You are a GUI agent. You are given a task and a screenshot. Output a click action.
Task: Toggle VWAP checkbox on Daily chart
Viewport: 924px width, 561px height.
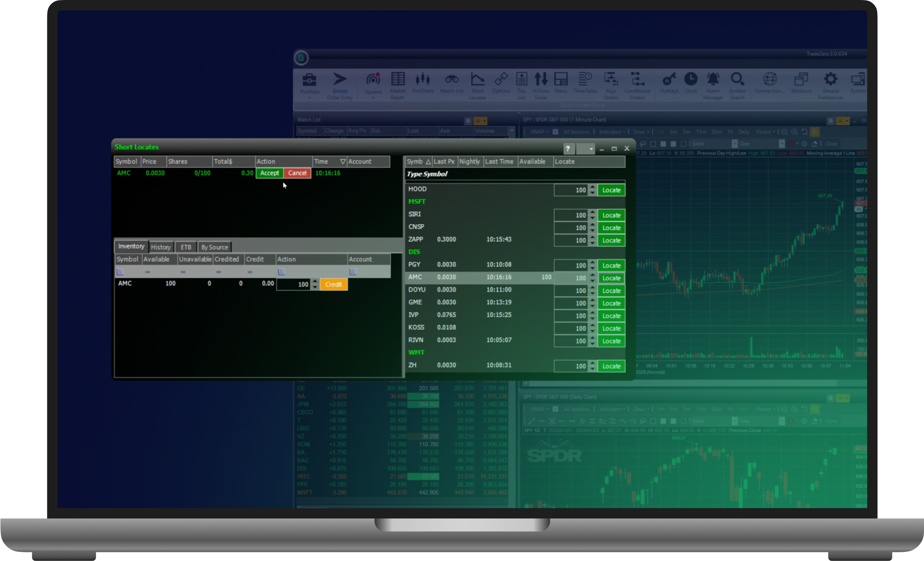555,409
